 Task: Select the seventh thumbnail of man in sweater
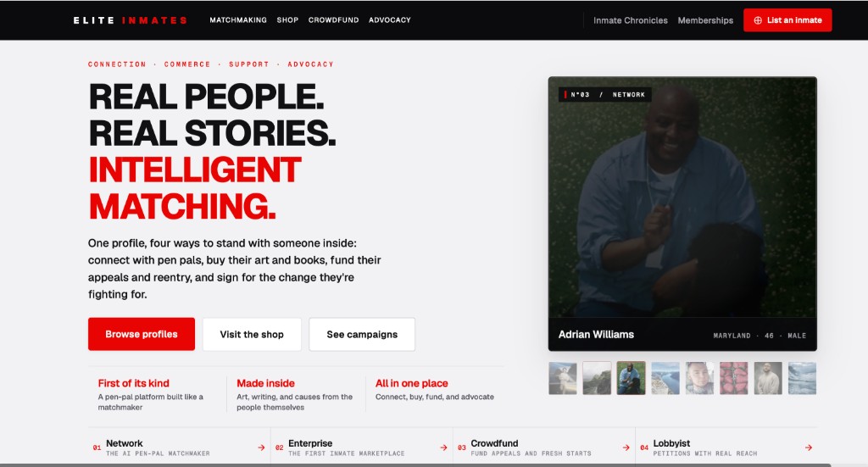pyautogui.click(x=768, y=378)
